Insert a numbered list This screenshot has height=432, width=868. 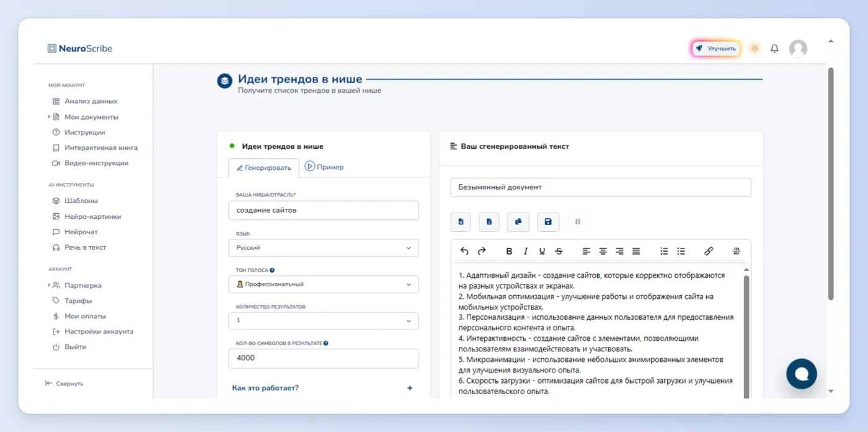pyautogui.click(x=664, y=251)
